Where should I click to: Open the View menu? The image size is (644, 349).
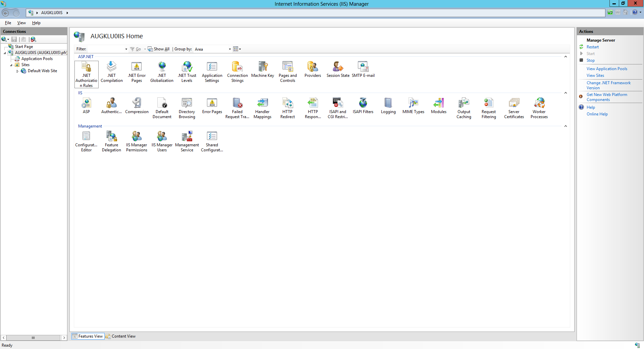[x=21, y=23]
